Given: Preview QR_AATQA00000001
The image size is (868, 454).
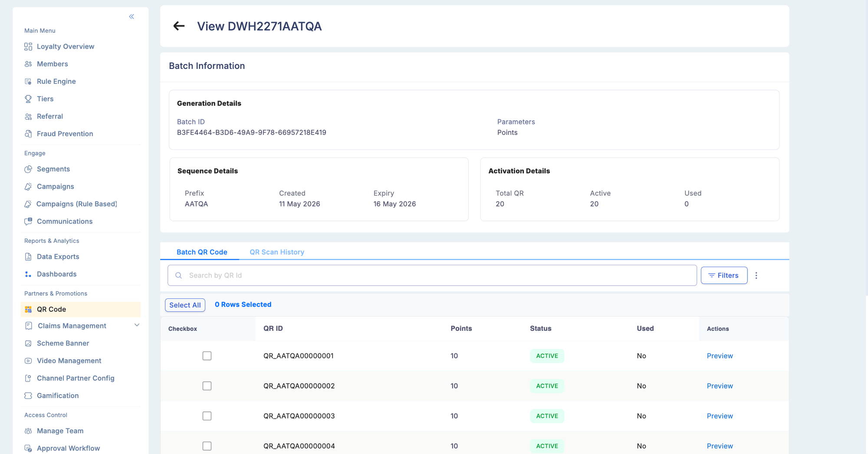Looking at the screenshot, I should point(720,356).
